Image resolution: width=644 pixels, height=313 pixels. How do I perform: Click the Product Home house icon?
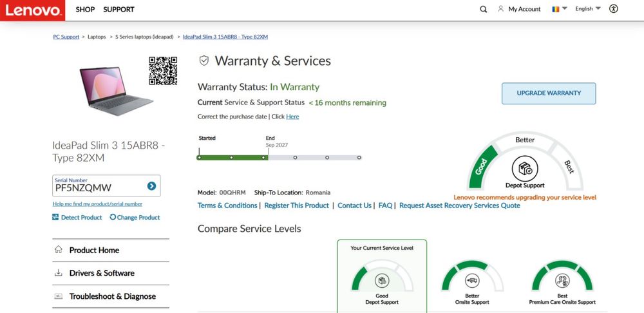59,249
